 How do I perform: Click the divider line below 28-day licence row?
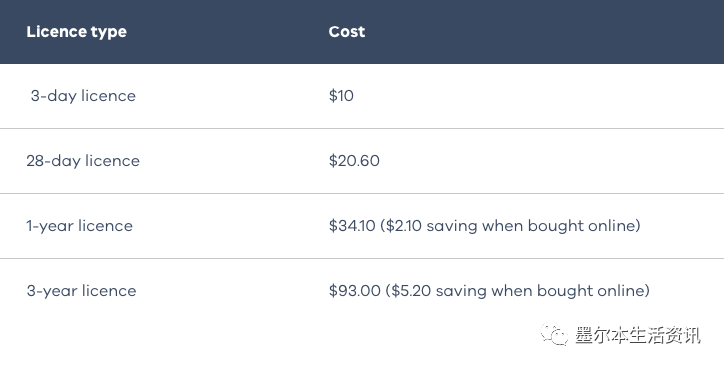(x=362, y=193)
